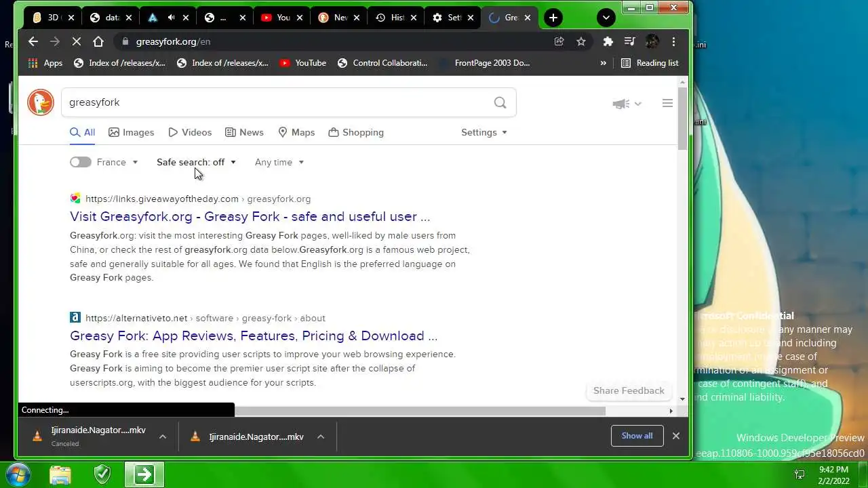Open FrontPage 2003 Do... bookmark
The image size is (868, 488).
[484, 63]
